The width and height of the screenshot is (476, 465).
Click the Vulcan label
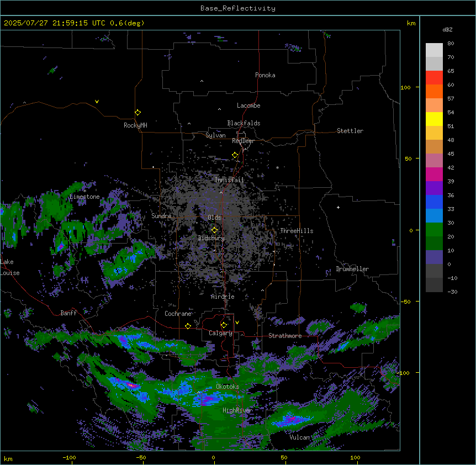(x=300, y=437)
